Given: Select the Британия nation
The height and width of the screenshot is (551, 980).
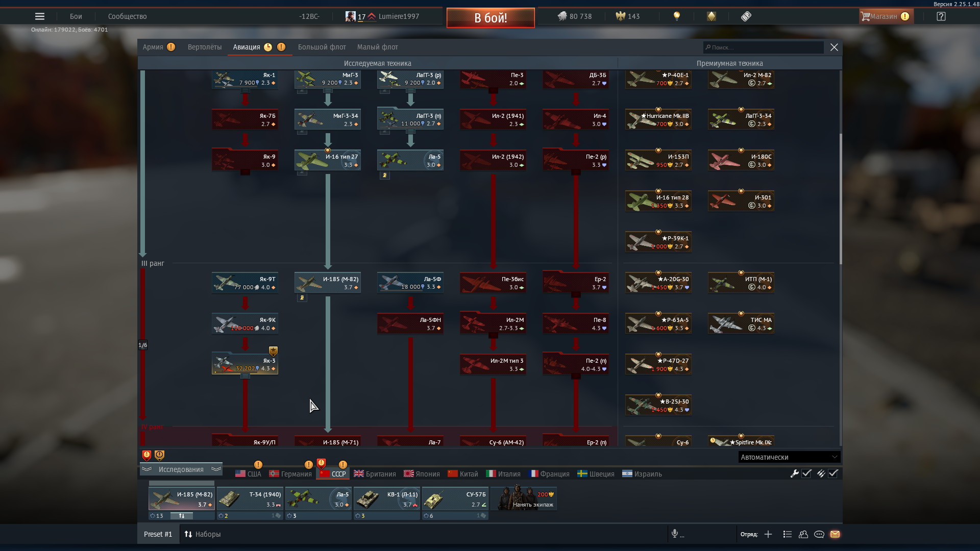Looking at the screenshot, I should tap(375, 474).
